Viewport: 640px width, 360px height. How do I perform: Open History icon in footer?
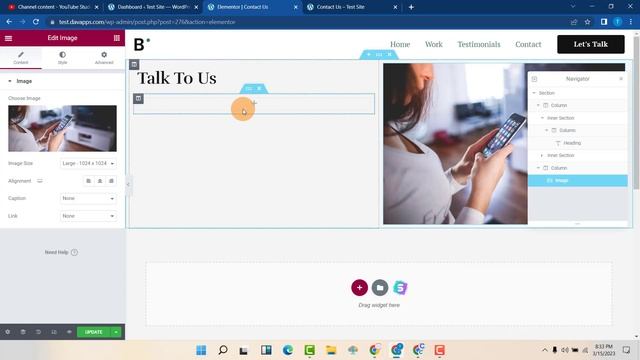click(38, 332)
